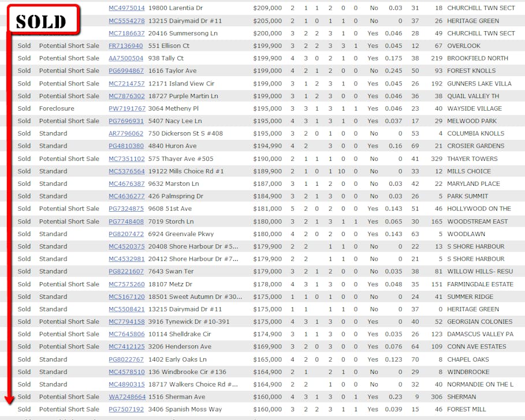Viewport: 525px width, 420px height.
Task: Open listing AR7796062 on Dickerson St
Action: [x=126, y=134]
